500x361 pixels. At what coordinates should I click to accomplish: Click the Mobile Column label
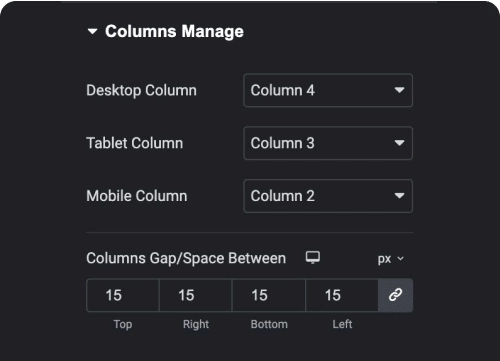(x=137, y=196)
